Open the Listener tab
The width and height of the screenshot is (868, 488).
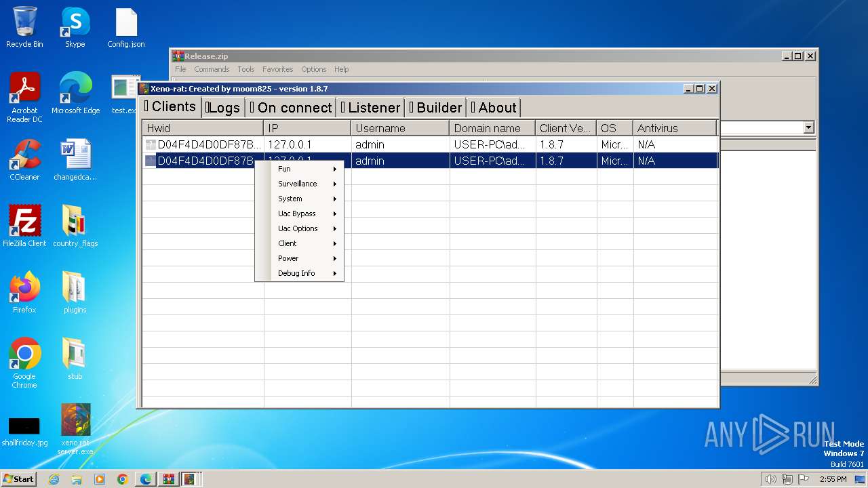370,108
